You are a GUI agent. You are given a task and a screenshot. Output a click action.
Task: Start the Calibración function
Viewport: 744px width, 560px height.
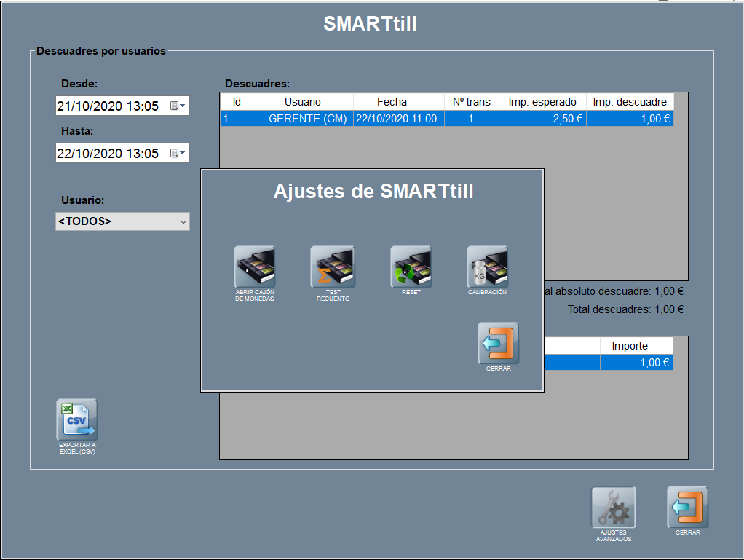pyautogui.click(x=487, y=267)
